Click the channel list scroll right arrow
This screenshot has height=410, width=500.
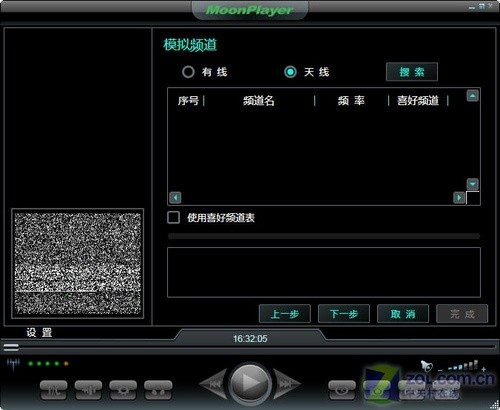pos(459,198)
